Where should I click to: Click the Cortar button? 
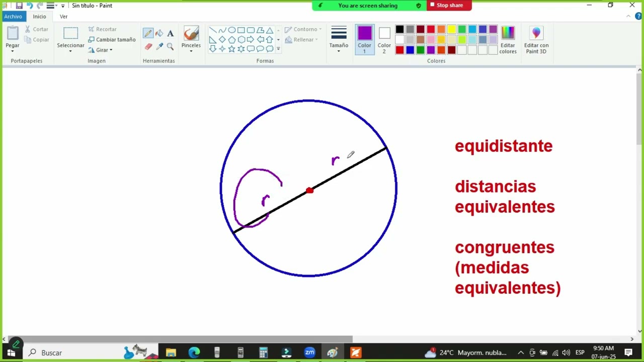[37, 29]
